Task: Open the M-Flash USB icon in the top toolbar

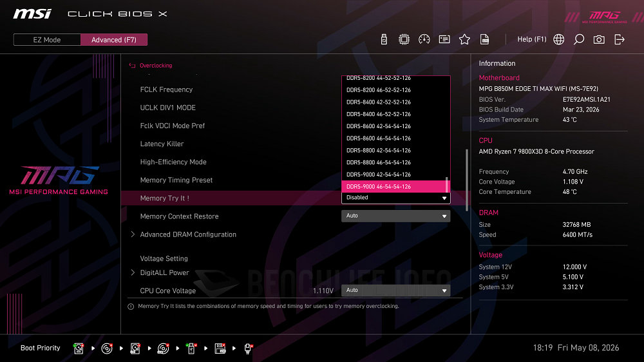Action: (384, 39)
